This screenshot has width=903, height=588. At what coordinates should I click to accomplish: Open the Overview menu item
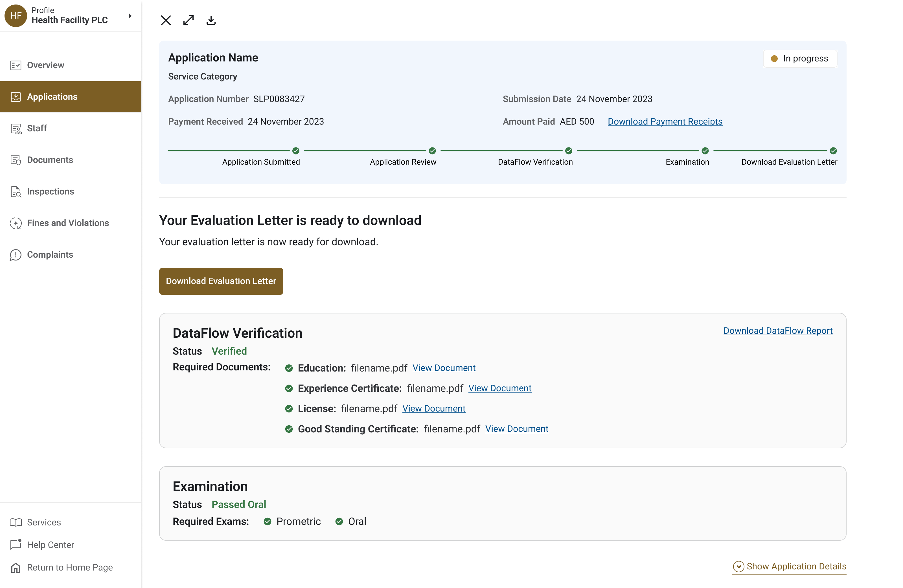click(x=45, y=65)
